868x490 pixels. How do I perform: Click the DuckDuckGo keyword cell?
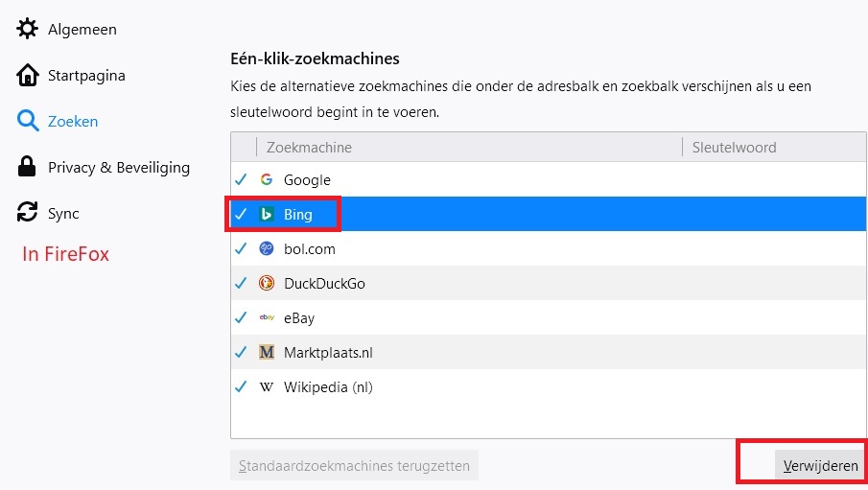click(x=774, y=283)
